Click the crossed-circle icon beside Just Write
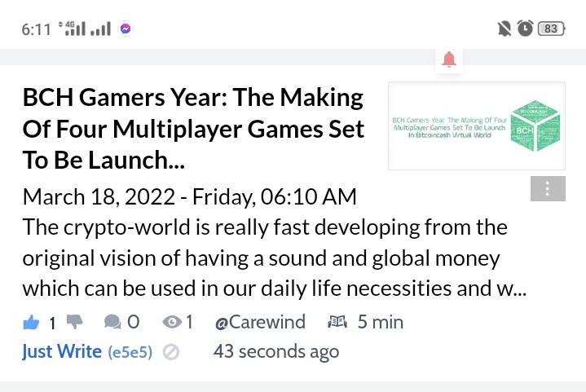 click(171, 352)
